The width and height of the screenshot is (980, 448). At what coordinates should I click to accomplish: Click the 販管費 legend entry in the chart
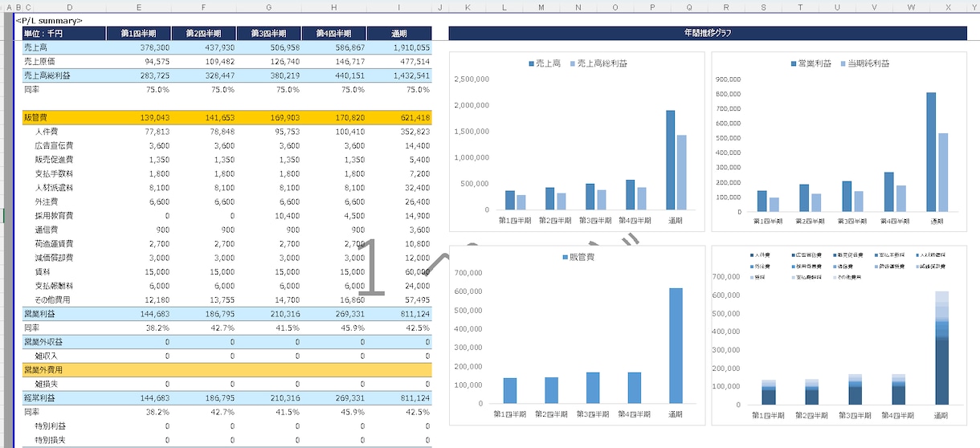click(x=577, y=257)
